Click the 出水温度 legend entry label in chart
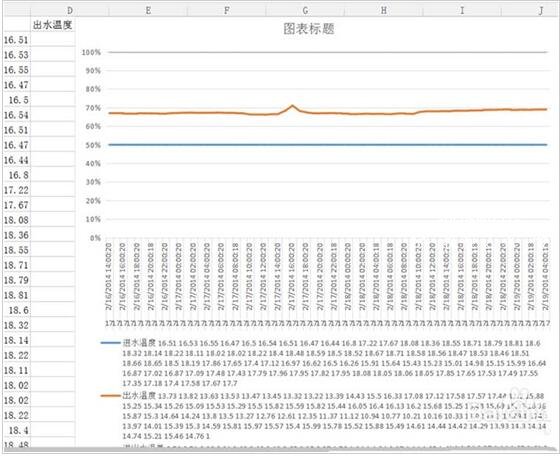560x457 pixels. pos(140,396)
